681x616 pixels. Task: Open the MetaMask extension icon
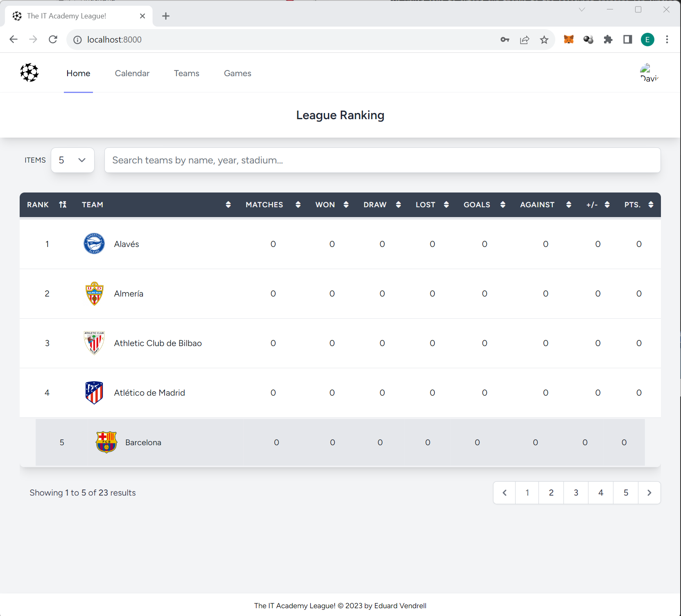(x=568, y=39)
